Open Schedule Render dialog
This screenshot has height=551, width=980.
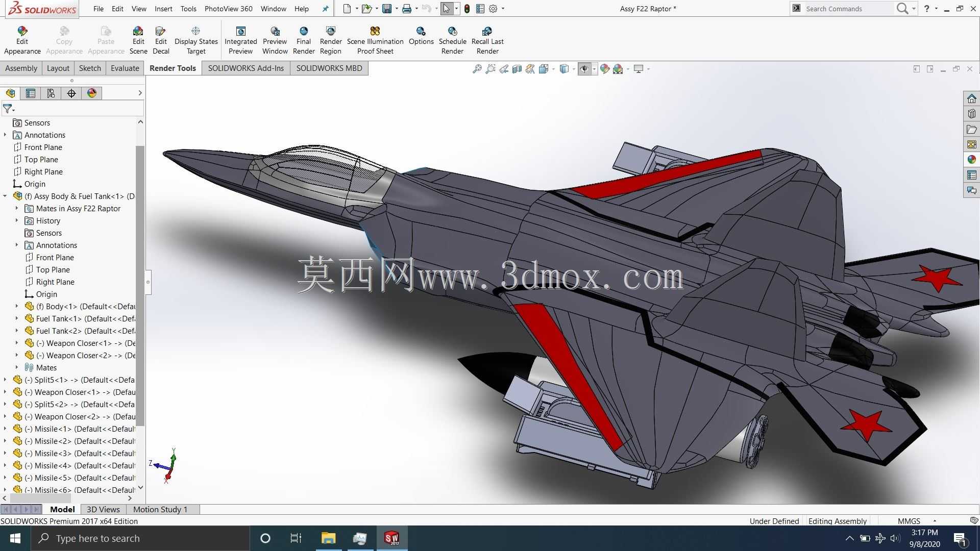click(453, 40)
